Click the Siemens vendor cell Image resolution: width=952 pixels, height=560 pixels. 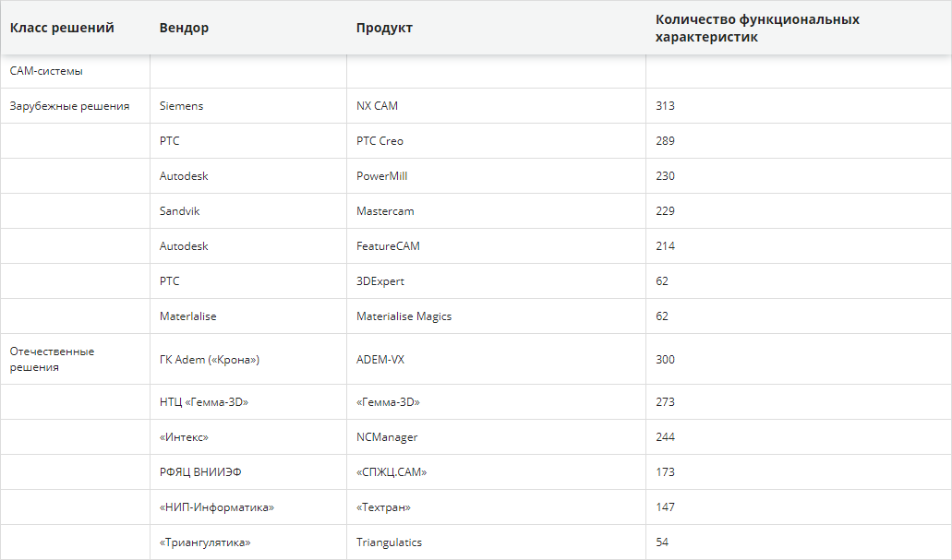[248, 105]
